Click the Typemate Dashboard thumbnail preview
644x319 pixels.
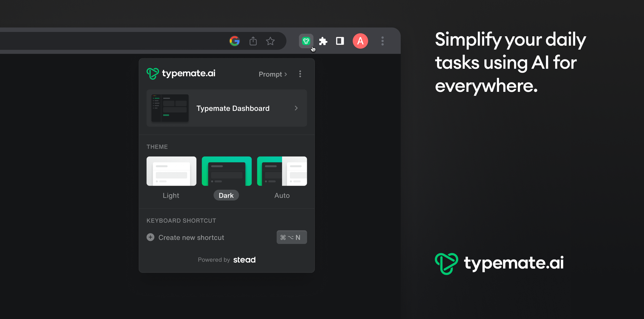click(170, 108)
